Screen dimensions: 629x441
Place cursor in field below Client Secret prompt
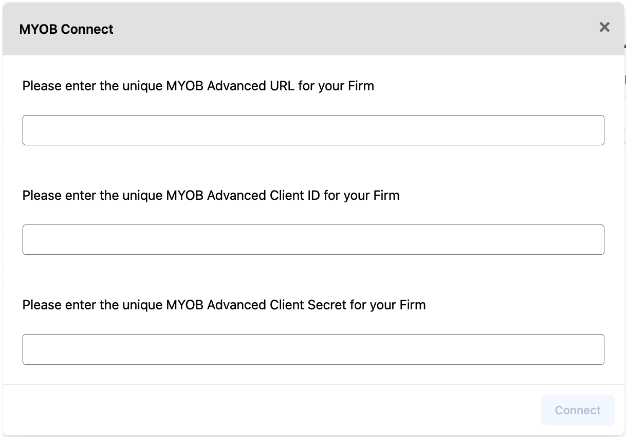pyautogui.click(x=313, y=350)
